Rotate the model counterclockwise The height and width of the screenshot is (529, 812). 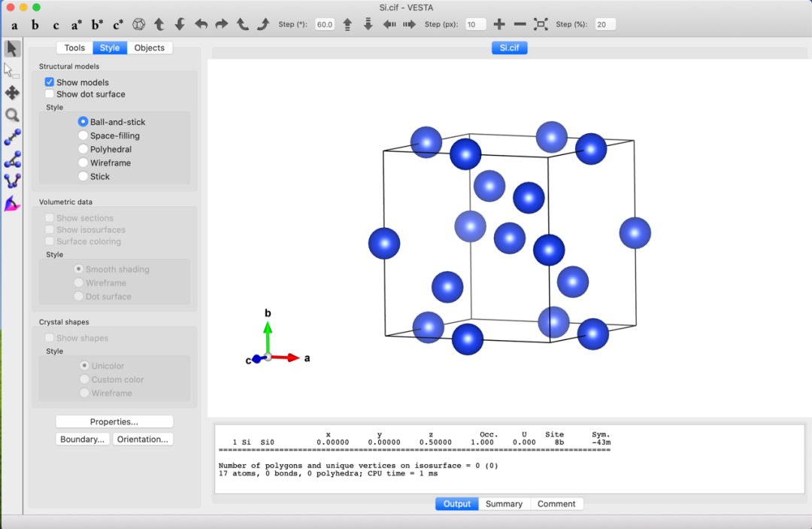tap(242, 24)
